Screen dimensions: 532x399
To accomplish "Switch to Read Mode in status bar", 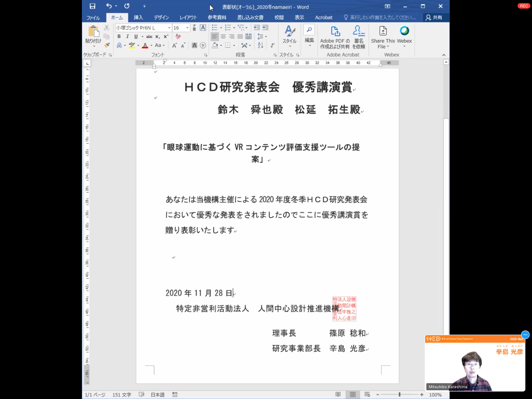I will click(x=338, y=394).
